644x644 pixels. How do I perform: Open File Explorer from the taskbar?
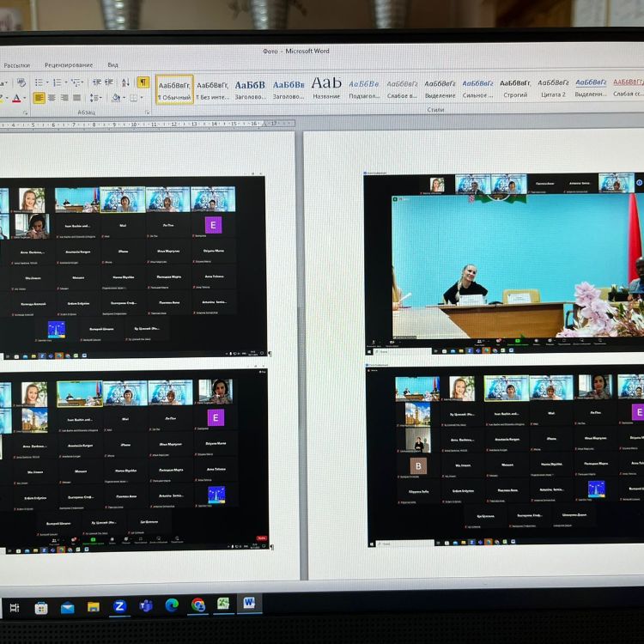94,606
